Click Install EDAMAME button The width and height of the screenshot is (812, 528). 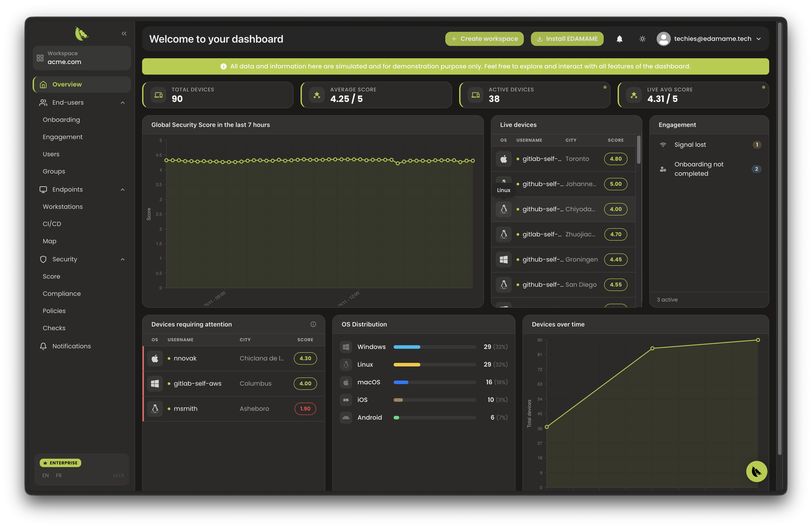click(567, 39)
